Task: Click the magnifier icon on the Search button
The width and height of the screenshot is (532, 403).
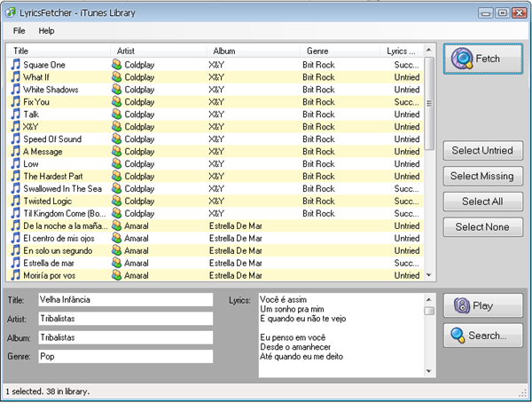Action: (458, 336)
